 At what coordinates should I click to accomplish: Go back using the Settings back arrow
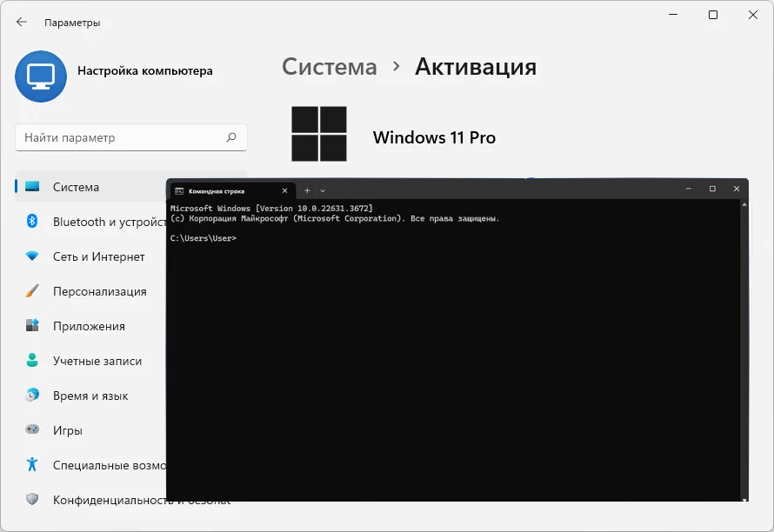point(21,23)
